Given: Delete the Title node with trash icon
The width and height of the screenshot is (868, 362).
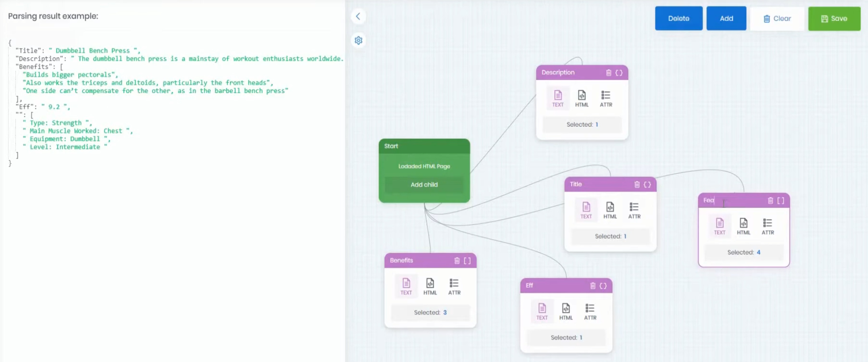Looking at the screenshot, I should 637,184.
